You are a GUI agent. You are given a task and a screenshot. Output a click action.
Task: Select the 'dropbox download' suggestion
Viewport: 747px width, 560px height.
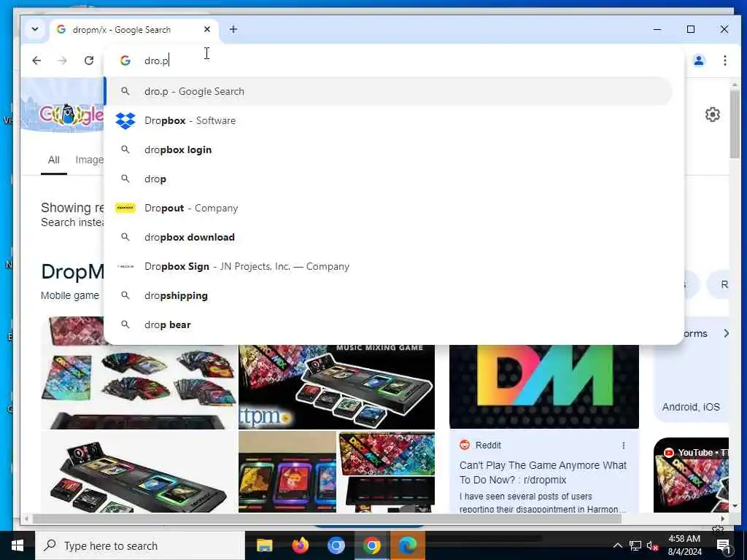388,237
